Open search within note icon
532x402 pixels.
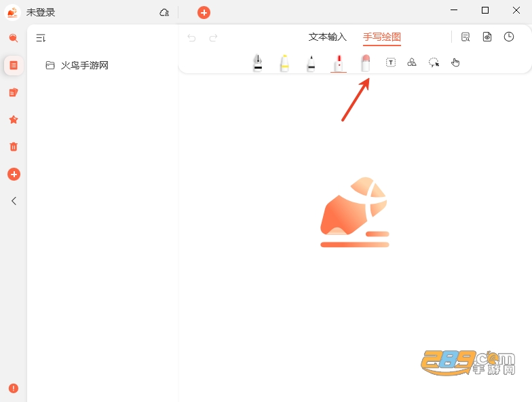pyautogui.click(x=465, y=37)
